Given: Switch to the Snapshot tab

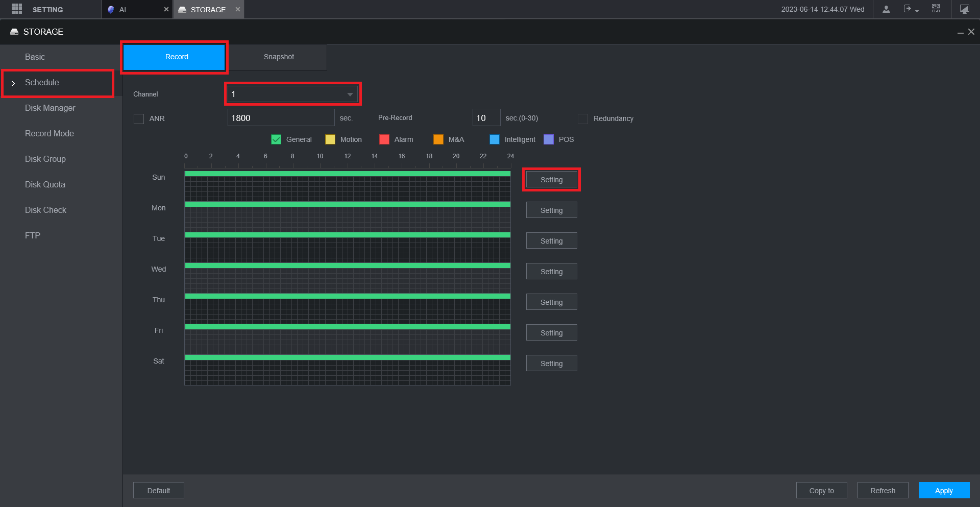Looking at the screenshot, I should point(279,57).
